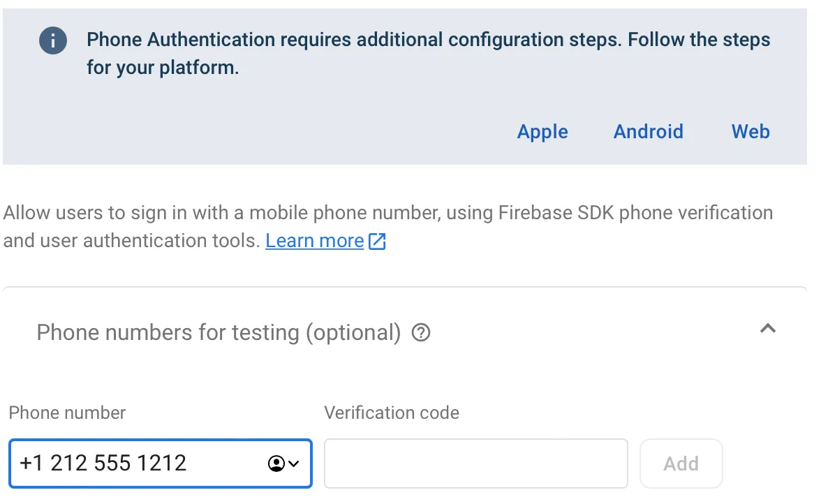
Task: Click the Phone number field label
Action: [67, 413]
